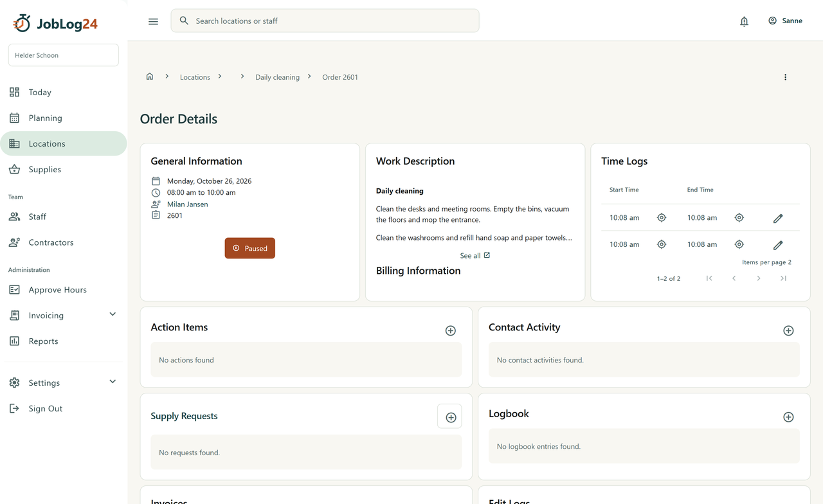Click Sign Out in sidebar

pos(64,409)
